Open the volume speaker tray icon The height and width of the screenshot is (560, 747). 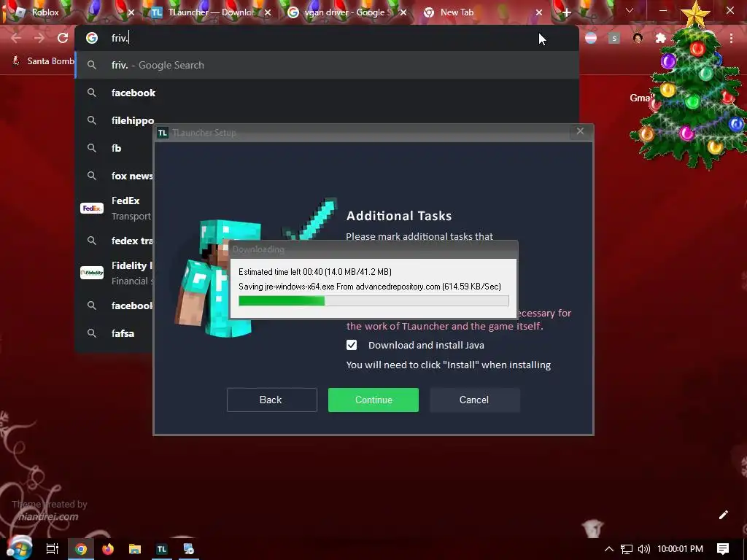click(x=643, y=549)
